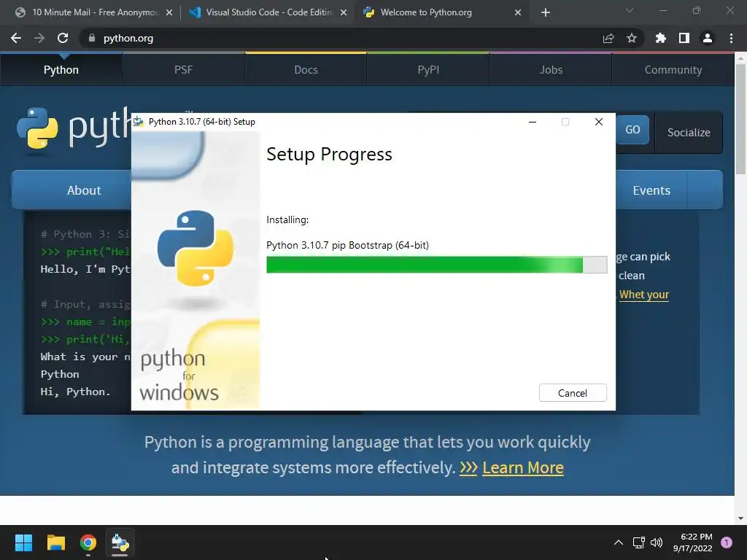The width and height of the screenshot is (747, 560).
Task: Click Python installer taskbar icon
Action: coord(120,542)
